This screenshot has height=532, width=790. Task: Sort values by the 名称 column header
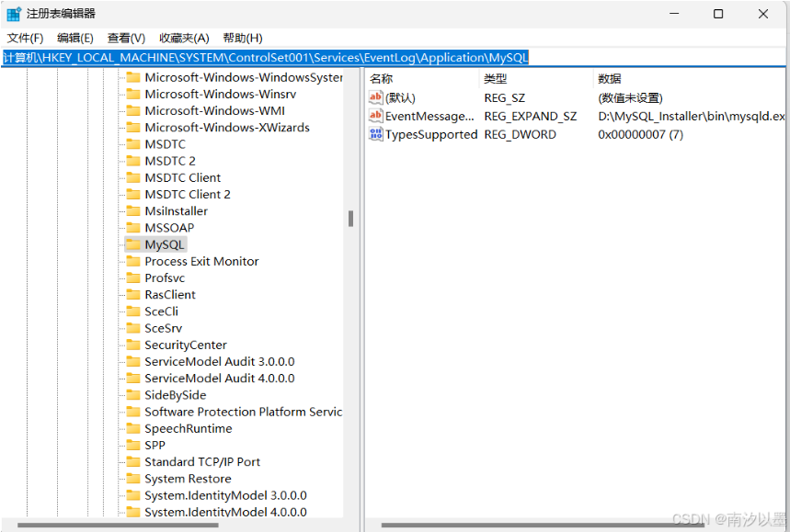[382, 79]
